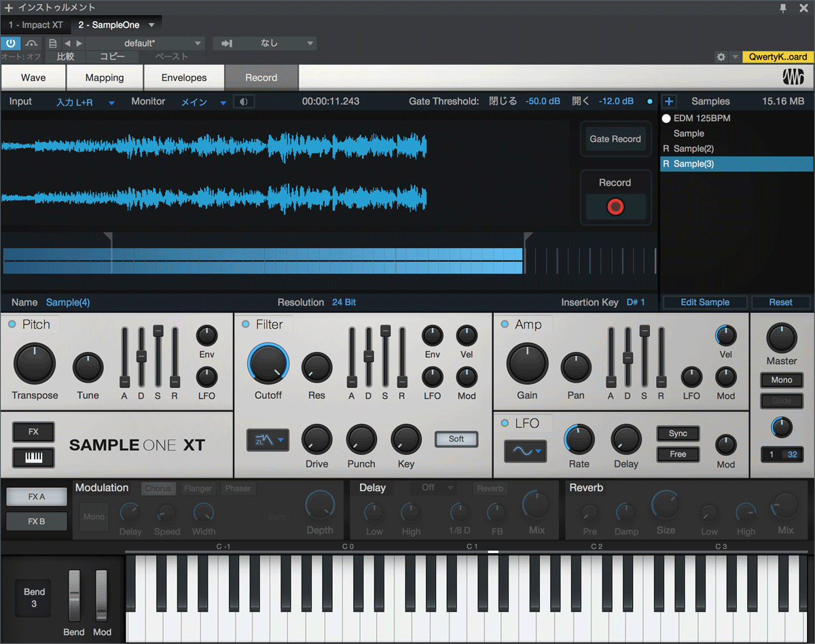Show effects with the FX button

click(x=33, y=432)
